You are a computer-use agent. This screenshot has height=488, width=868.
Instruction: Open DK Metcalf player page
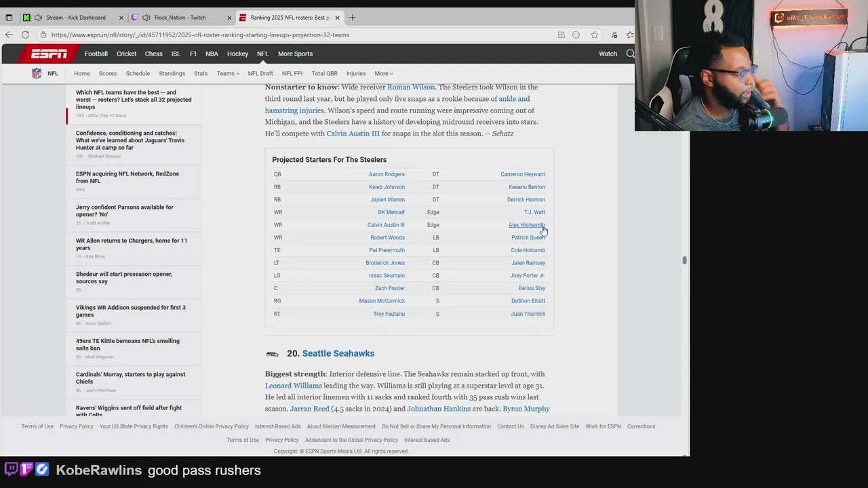pyautogui.click(x=391, y=212)
